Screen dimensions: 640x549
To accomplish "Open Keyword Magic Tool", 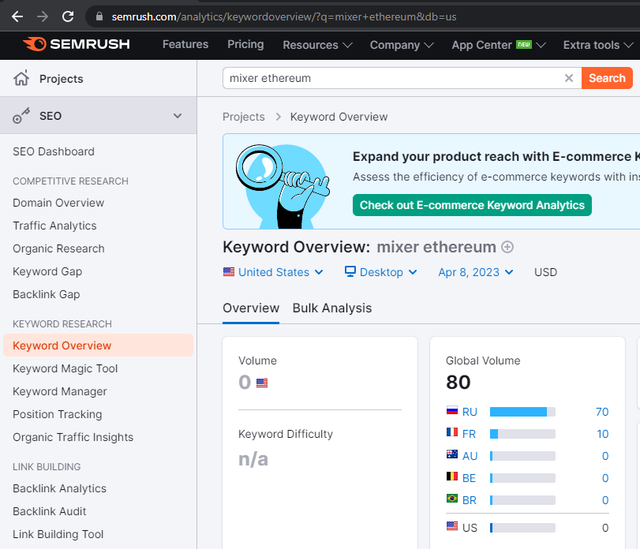I will pos(65,369).
